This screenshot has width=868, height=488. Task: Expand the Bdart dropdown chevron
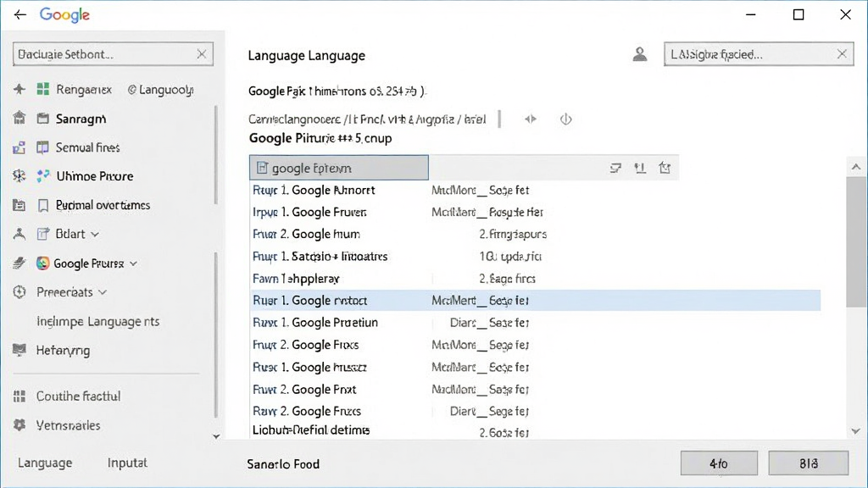95,235
